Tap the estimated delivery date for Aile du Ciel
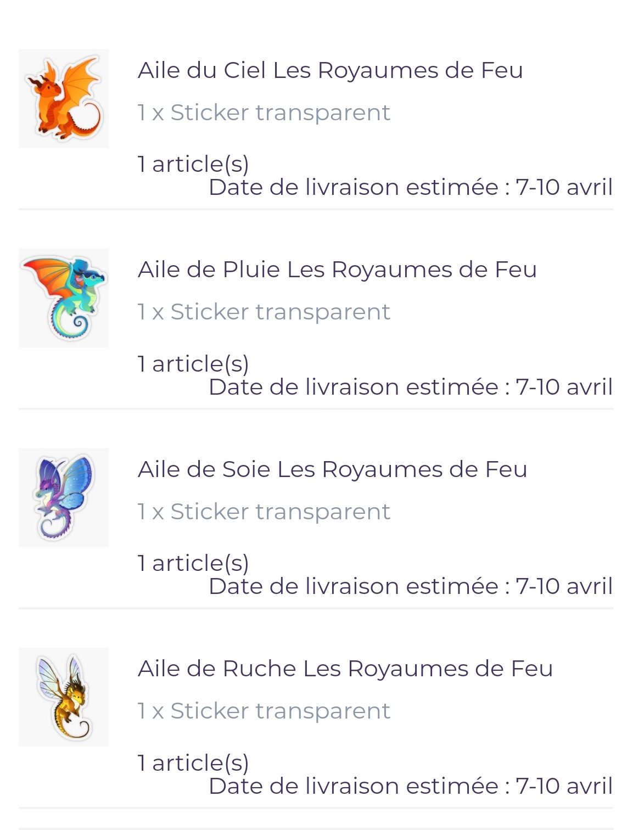 (x=410, y=187)
